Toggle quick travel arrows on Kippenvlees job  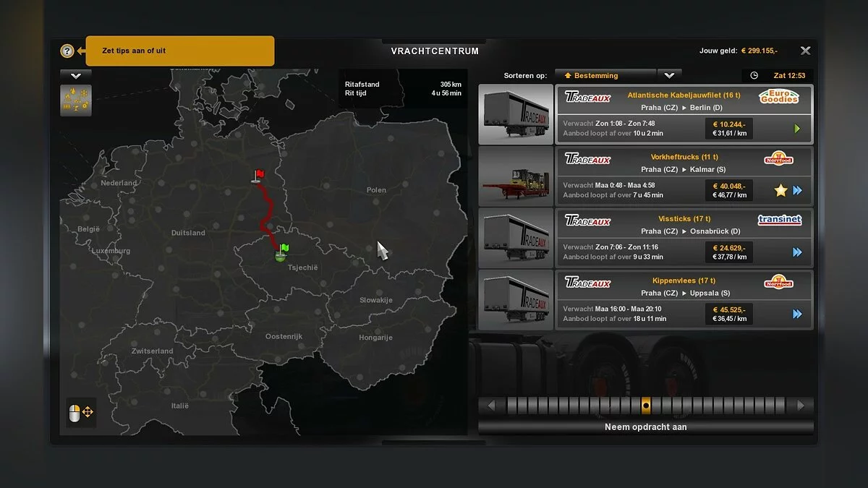[x=797, y=314]
